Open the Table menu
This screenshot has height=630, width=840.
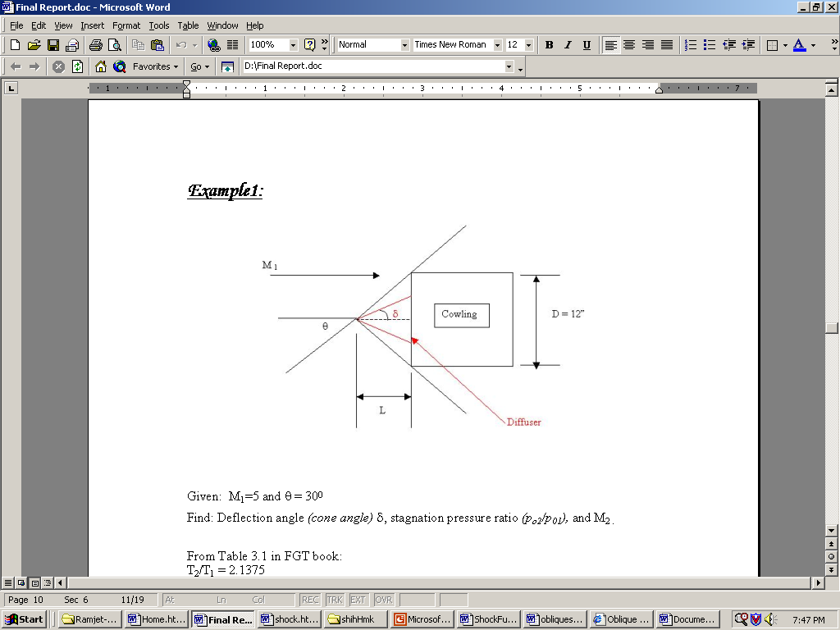(x=188, y=25)
